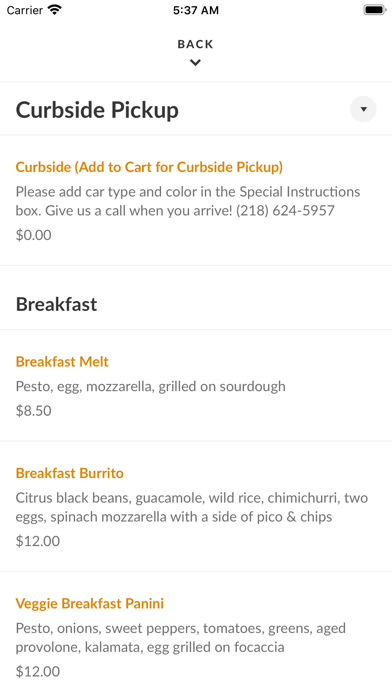Tap the Wi-Fi icon in status bar

click(x=55, y=10)
